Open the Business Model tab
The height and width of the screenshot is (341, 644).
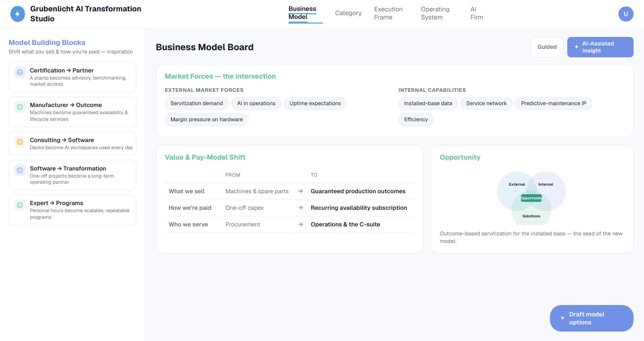tap(305, 13)
